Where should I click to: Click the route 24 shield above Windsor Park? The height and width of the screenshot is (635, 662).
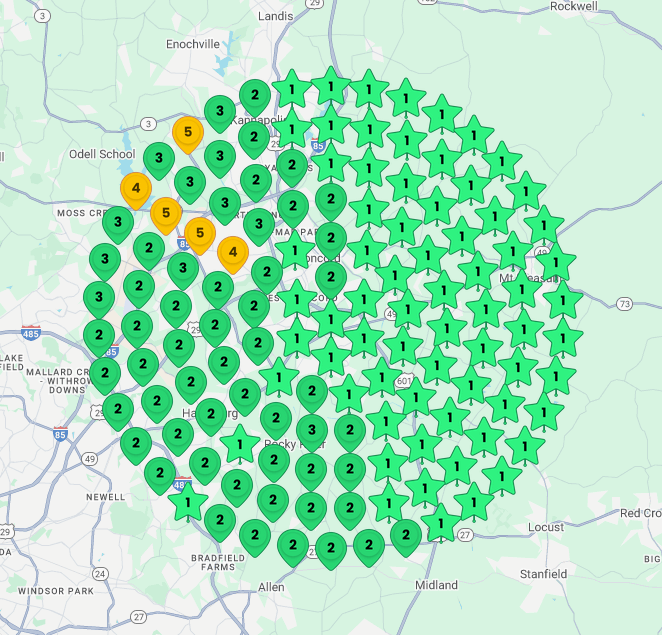tap(100, 574)
